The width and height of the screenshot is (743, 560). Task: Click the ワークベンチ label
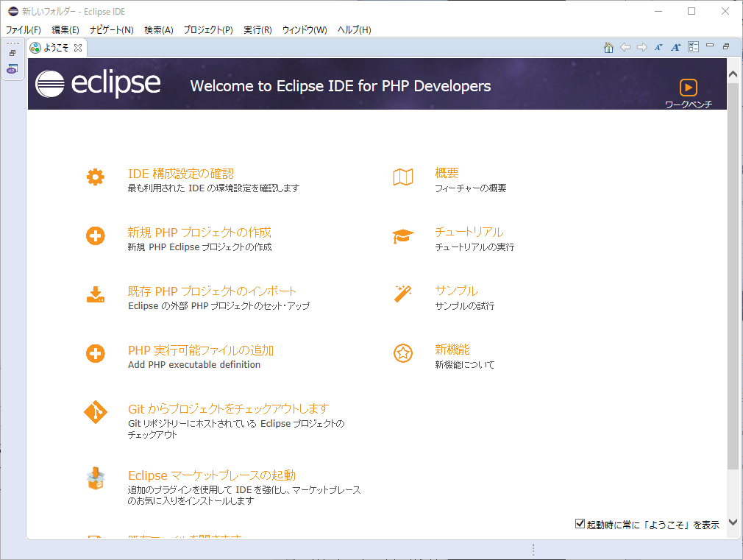689,104
